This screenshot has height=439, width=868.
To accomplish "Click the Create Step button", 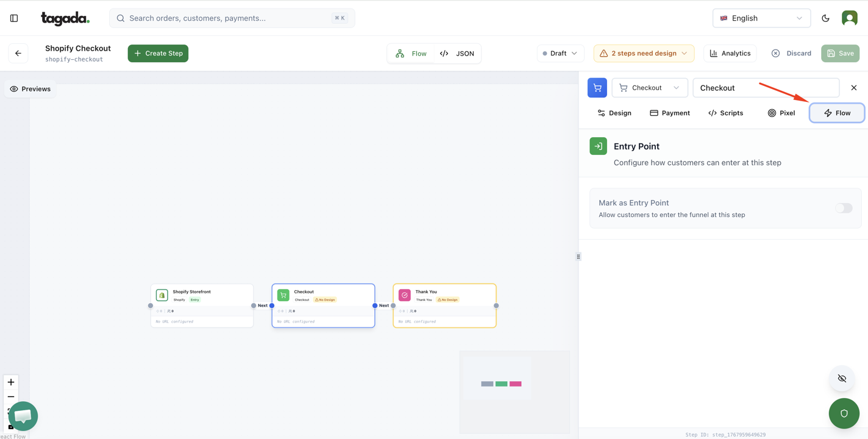I will [x=158, y=54].
